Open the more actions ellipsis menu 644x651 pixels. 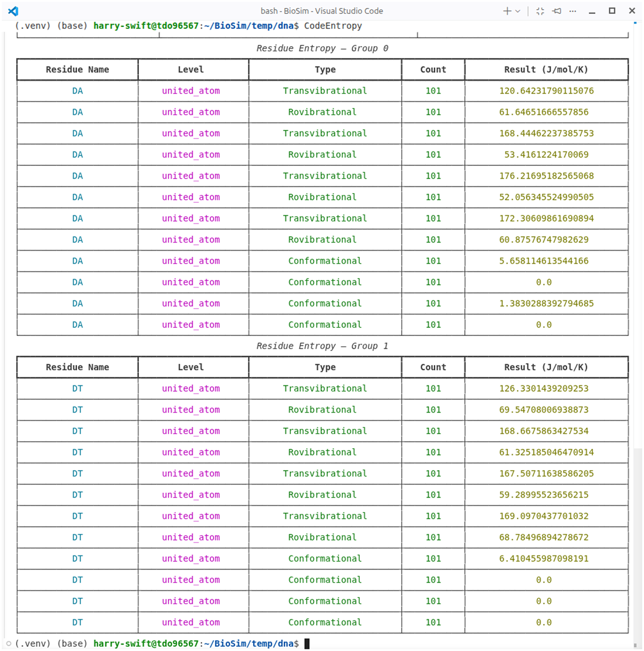(573, 11)
